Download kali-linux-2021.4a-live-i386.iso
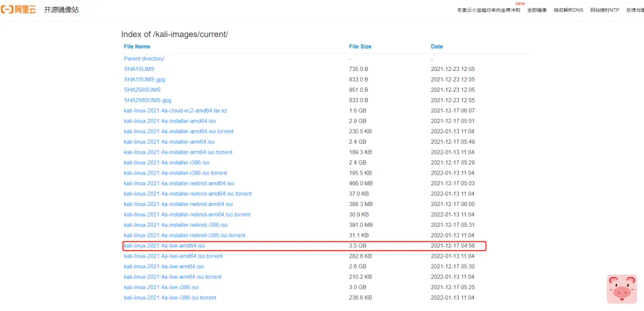 (161, 286)
